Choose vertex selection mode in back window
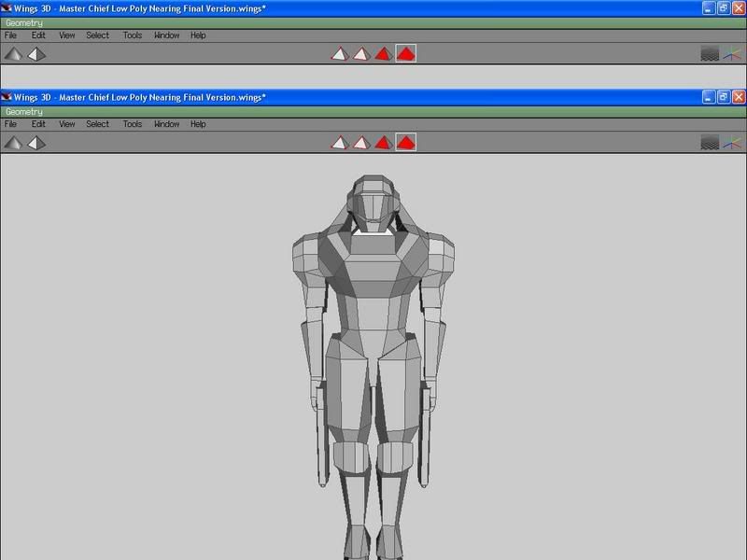This screenshot has height=560, width=747. pyautogui.click(x=340, y=54)
